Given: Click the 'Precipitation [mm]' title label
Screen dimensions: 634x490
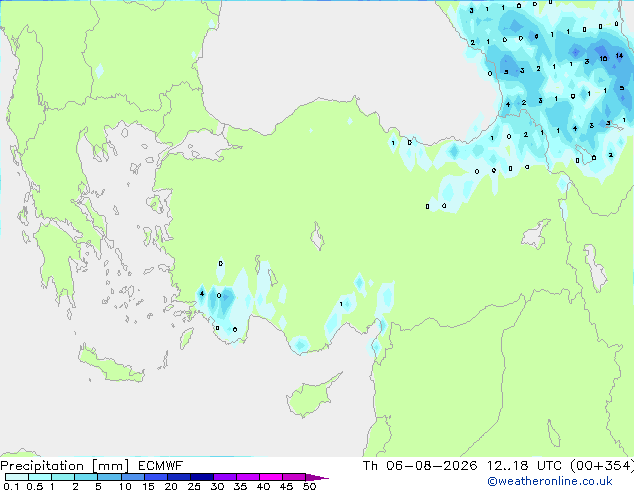Looking at the screenshot, I should point(65,466).
